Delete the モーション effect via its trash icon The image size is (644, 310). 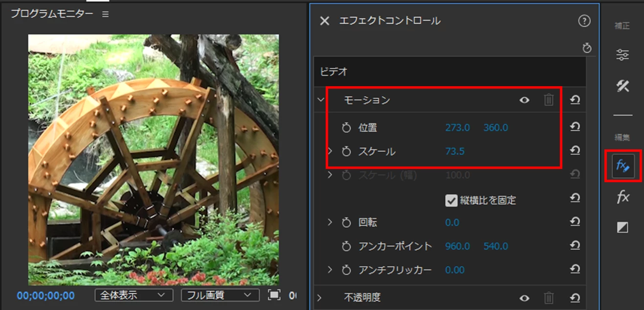pos(549,100)
